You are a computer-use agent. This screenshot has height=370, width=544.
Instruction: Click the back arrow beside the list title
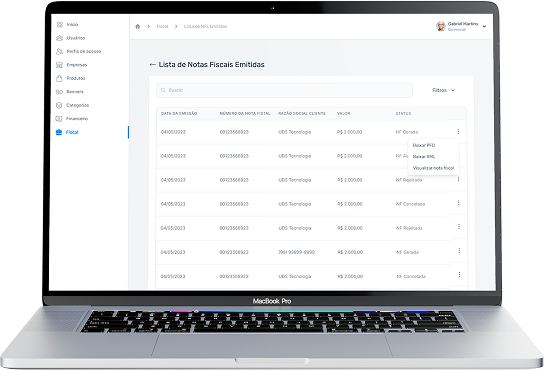[152, 65]
